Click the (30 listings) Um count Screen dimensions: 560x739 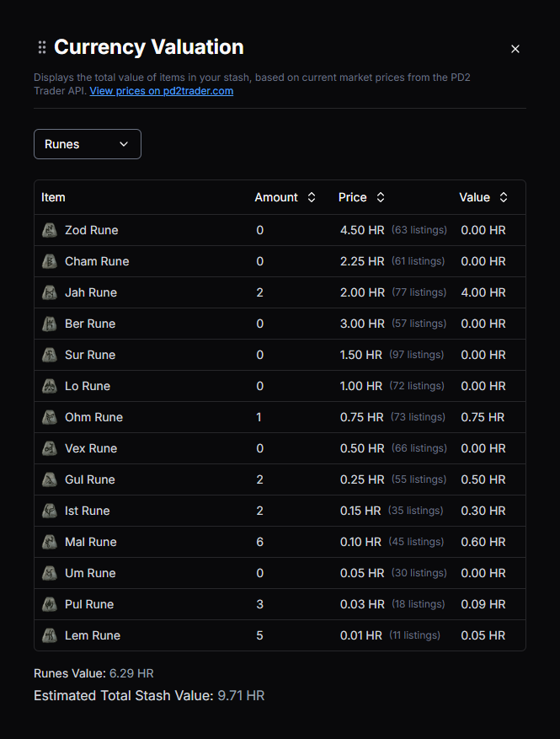419,573
